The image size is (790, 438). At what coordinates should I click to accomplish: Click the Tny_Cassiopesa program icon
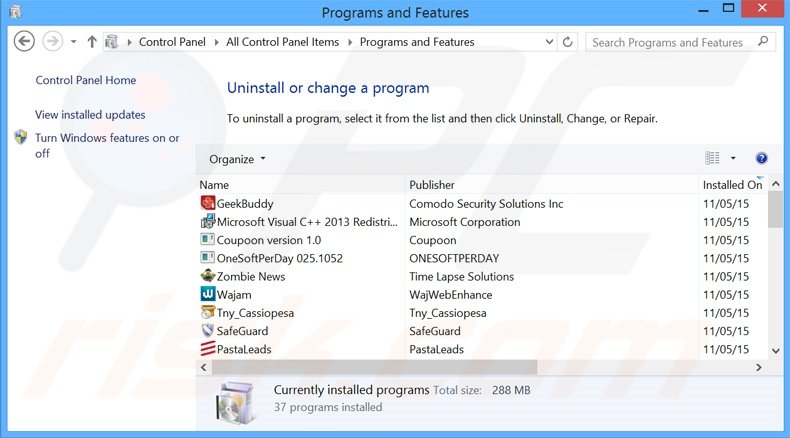[208, 312]
